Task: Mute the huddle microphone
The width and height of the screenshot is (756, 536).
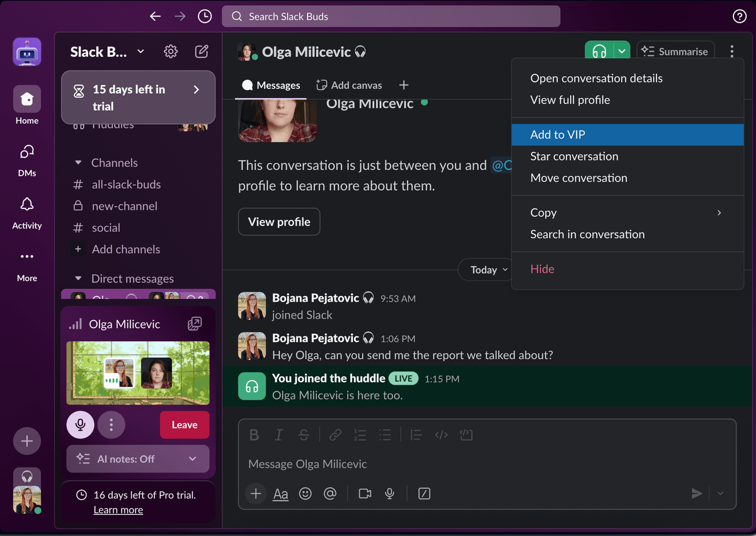Action: [81, 425]
